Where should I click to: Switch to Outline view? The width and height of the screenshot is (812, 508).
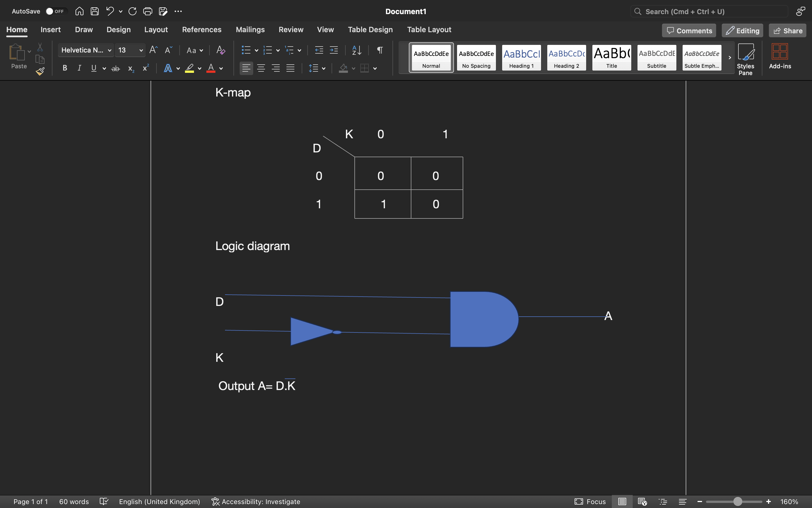[663, 501]
